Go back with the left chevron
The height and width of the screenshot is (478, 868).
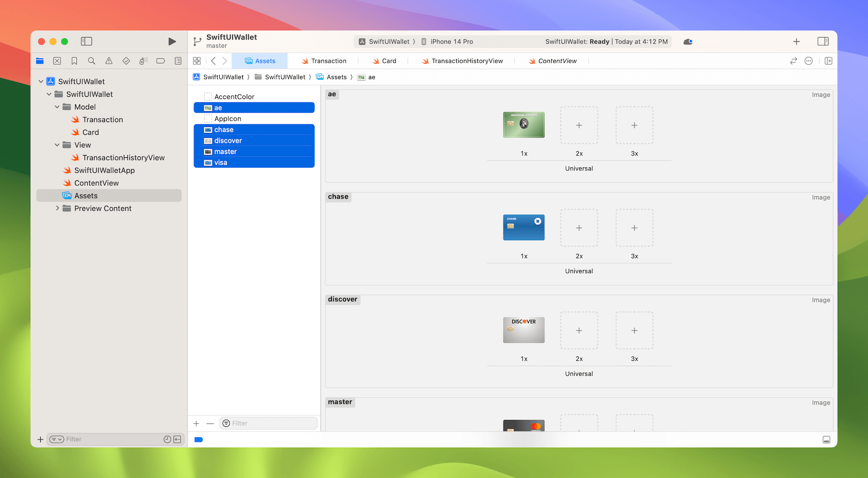point(213,61)
